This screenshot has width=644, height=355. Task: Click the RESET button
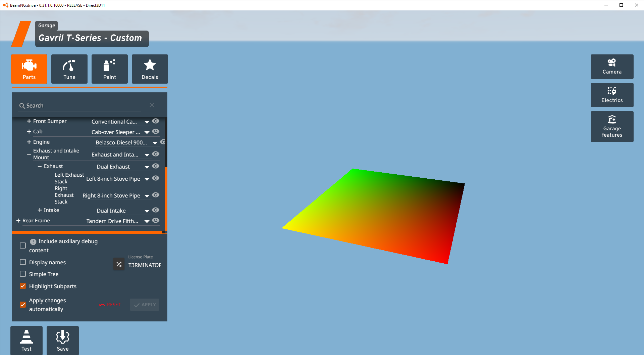pos(110,305)
